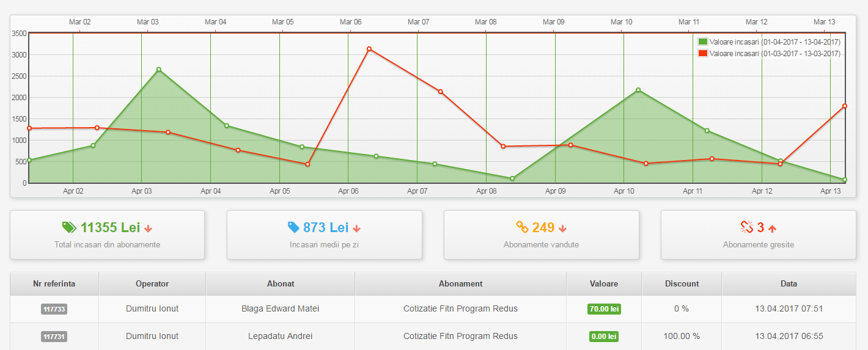This screenshot has width=868, height=350.
Task: Open the Total incasari din abonamente card
Action: pos(107,235)
